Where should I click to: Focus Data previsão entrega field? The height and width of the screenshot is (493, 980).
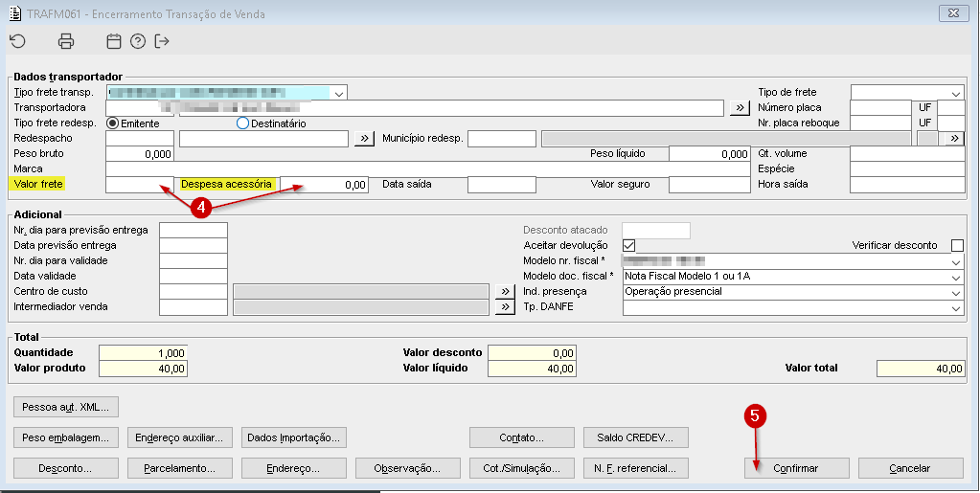[194, 246]
